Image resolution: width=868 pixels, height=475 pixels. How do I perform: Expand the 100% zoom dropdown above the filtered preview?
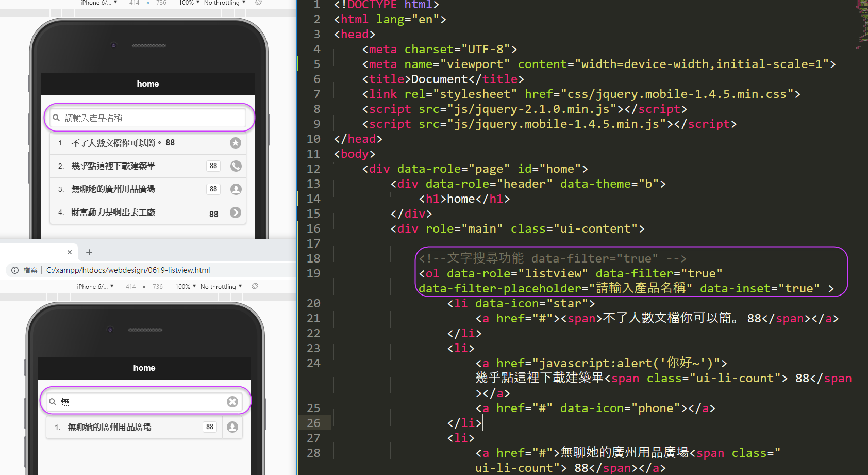(x=186, y=287)
